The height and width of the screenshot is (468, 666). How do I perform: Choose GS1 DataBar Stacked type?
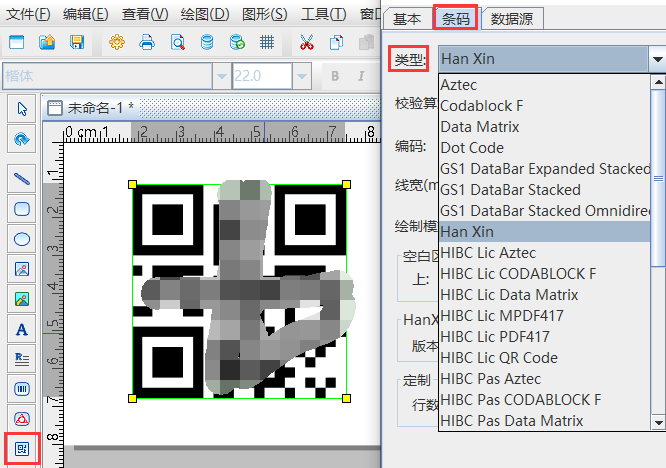click(545, 190)
